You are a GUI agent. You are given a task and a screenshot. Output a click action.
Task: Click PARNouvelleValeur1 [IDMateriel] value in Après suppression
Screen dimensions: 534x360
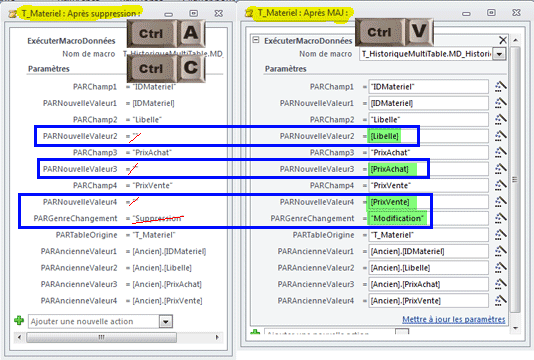click(x=153, y=103)
